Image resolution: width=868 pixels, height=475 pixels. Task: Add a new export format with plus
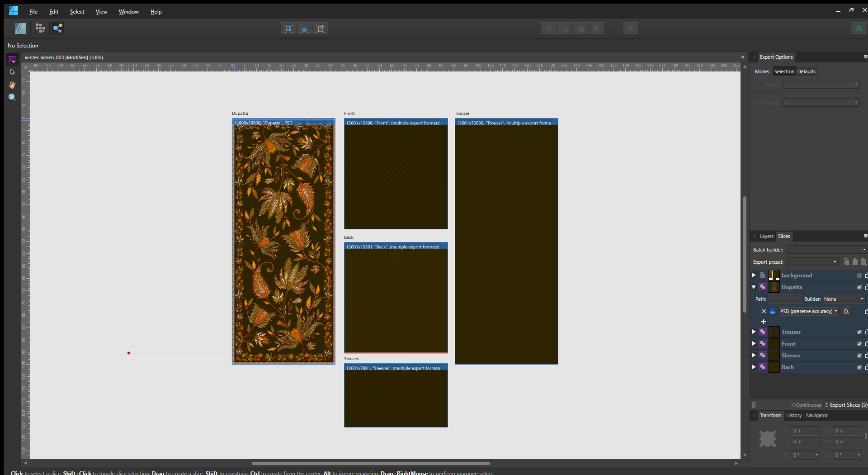pyautogui.click(x=764, y=322)
